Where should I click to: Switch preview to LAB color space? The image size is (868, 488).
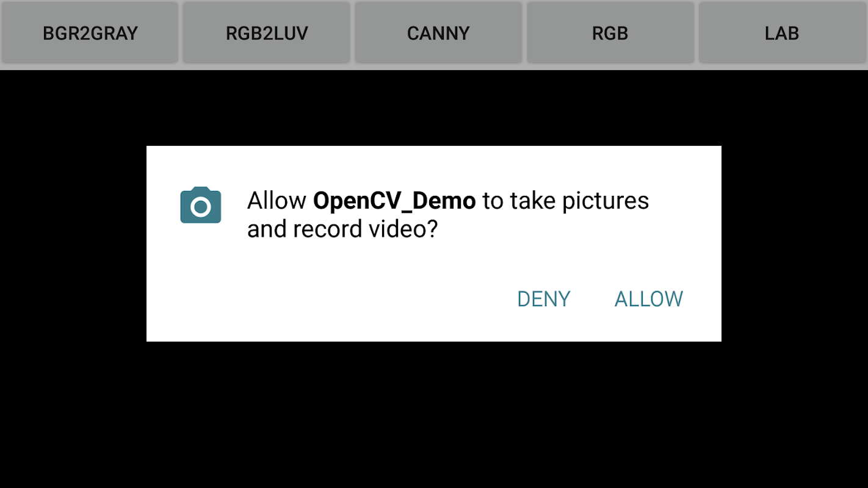point(782,33)
